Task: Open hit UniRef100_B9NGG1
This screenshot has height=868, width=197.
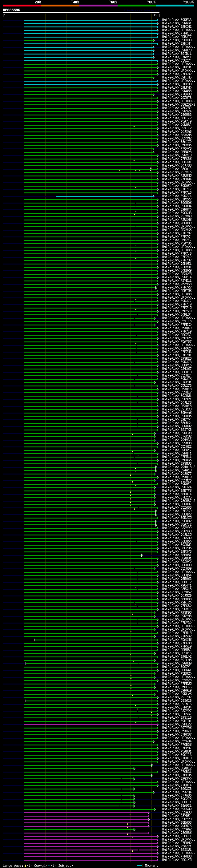Action: pos(177,23)
